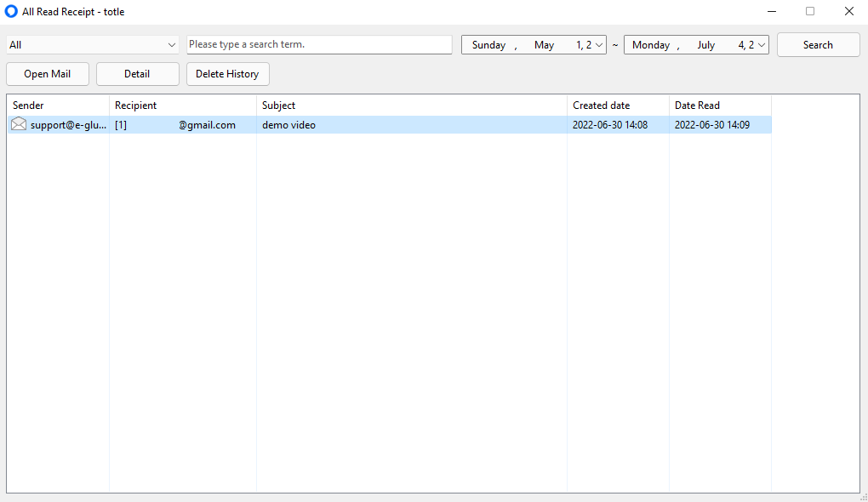Image resolution: width=868 pixels, height=502 pixels.
Task: Sort by the Date Read column header
Action: click(x=720, y=106)
